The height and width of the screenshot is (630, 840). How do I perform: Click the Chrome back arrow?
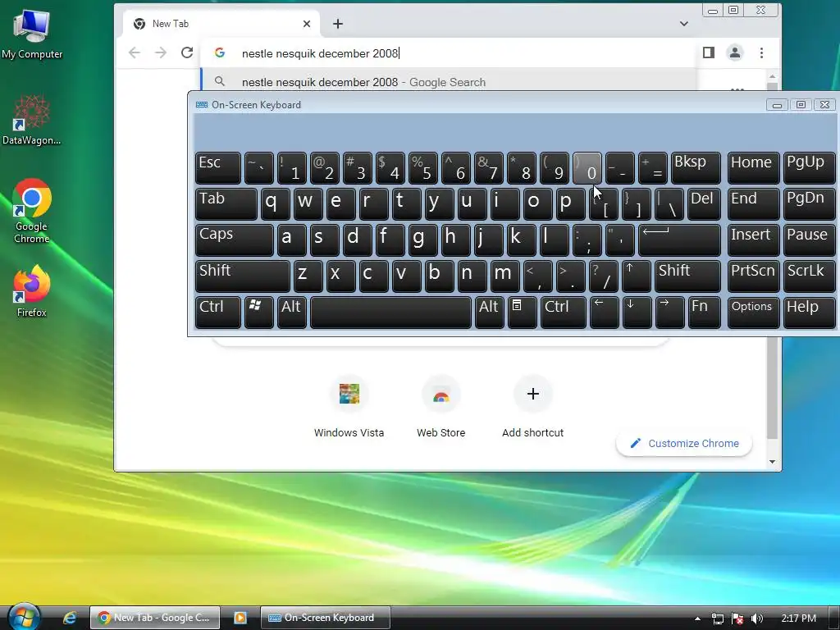pos(135,52)
